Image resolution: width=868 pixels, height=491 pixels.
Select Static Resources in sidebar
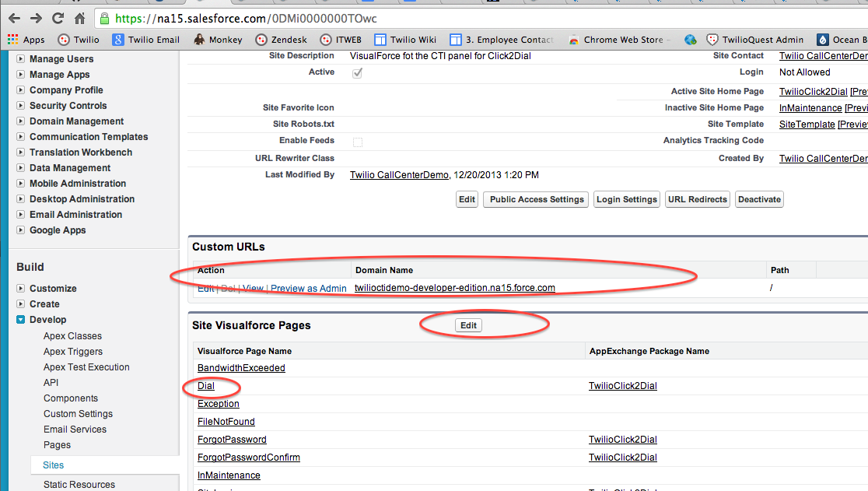pyautogui.click(x=79, y=485)
